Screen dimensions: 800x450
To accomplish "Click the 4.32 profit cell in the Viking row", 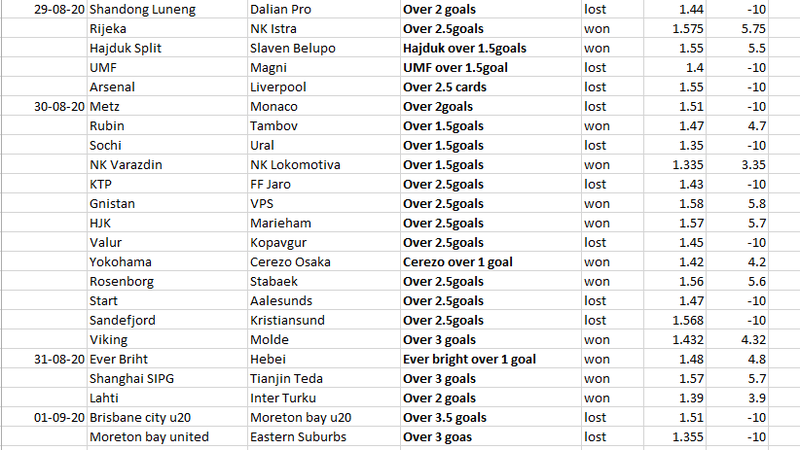I will click(737, 339).
